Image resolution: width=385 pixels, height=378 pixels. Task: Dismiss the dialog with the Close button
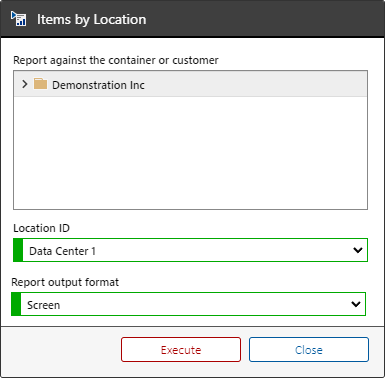[x=309, y=350]
